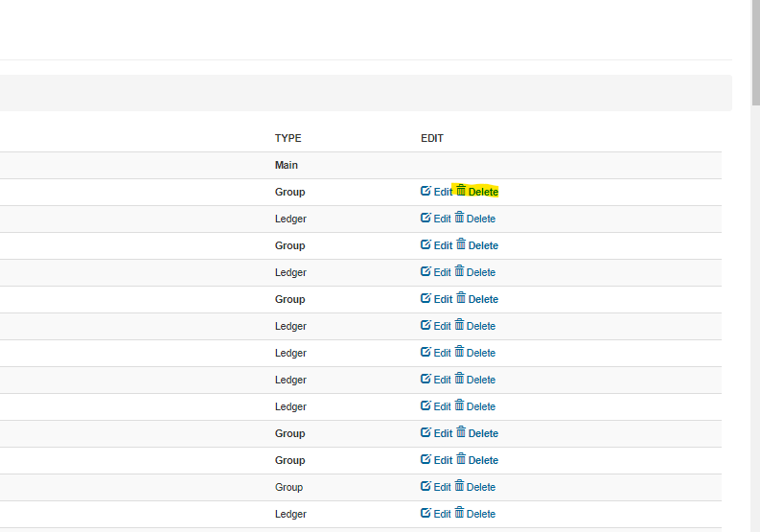This screenshot has width=760, height=532.
Task: Click Edit pencil icon in second Ledger row
Action: pos(426,271)
